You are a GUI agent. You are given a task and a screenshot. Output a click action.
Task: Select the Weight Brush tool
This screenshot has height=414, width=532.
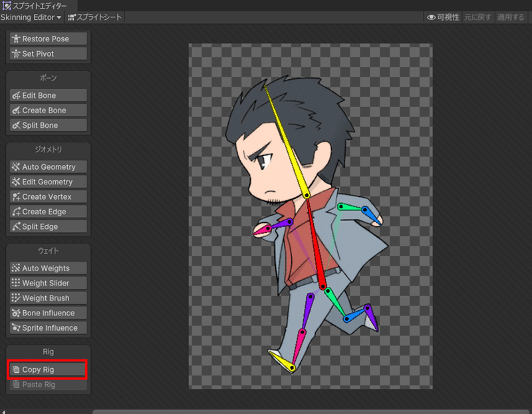point(48,298)
